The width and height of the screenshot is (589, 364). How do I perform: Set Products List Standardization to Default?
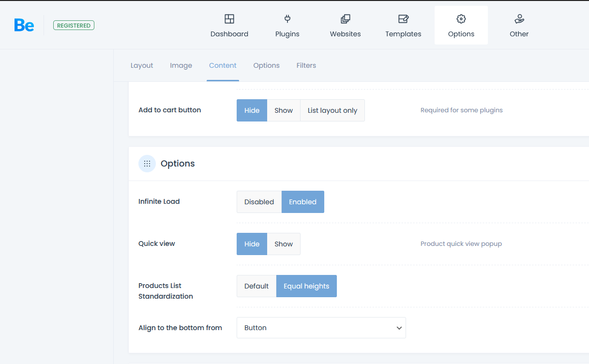tap(256, 286)
